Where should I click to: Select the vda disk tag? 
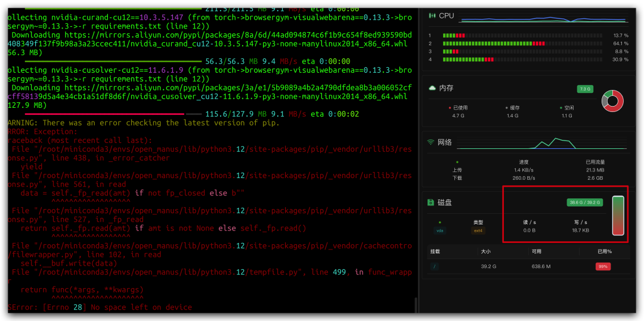(440, 230)
